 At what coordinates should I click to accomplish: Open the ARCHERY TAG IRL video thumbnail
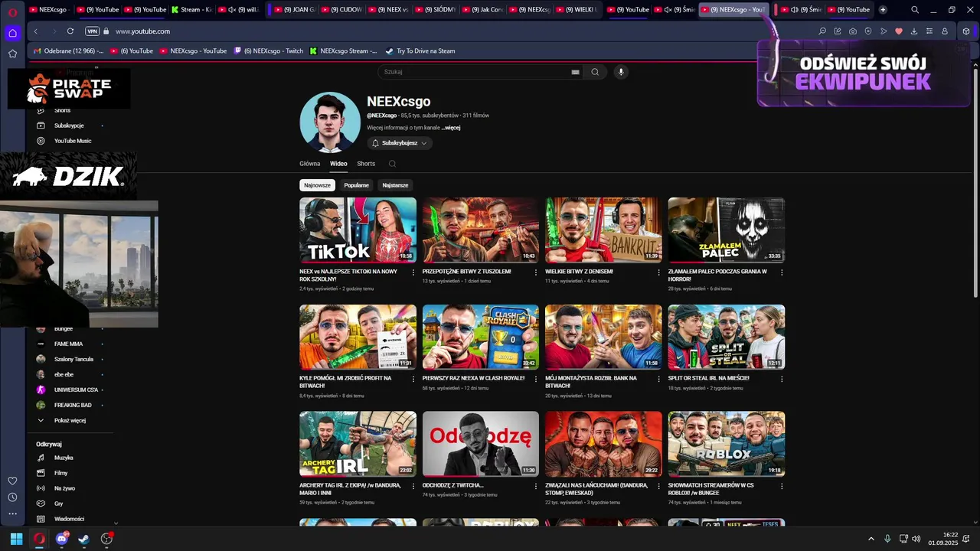pyautogui.click(x=358, y=444)
